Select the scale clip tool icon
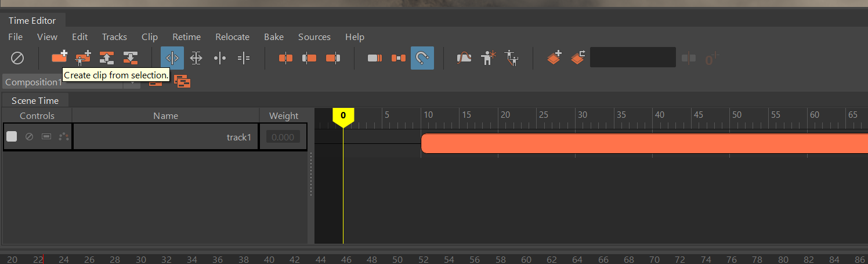 tap(196, 58)
